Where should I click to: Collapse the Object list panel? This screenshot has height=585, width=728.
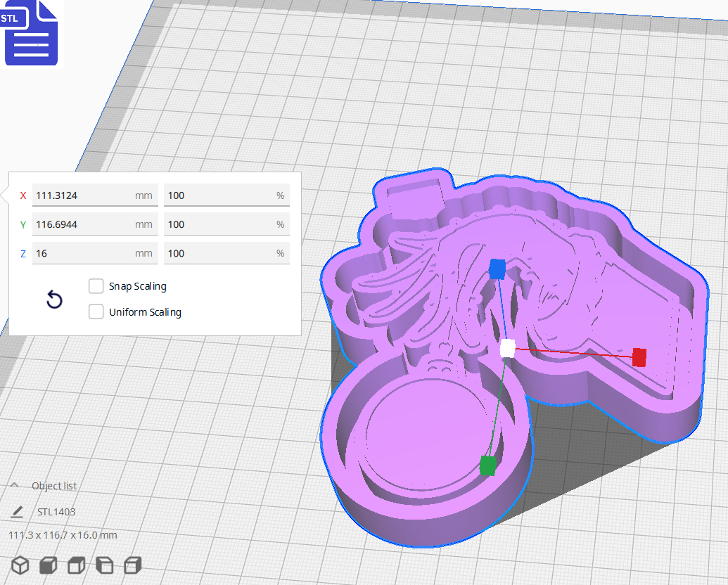click(x=15, y=484)
